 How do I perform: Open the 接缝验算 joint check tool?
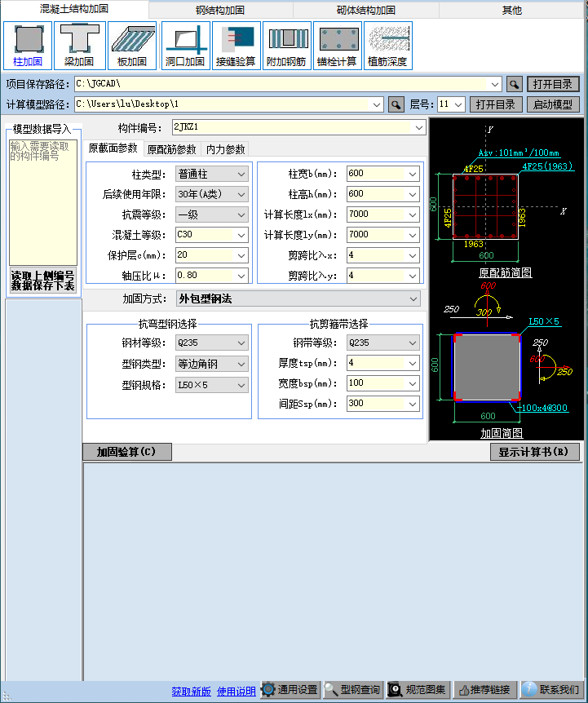pos(236,45)
